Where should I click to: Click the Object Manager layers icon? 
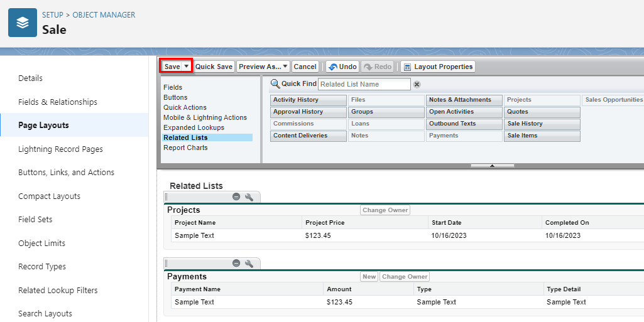pyautogui.click(x=23, y=23)
